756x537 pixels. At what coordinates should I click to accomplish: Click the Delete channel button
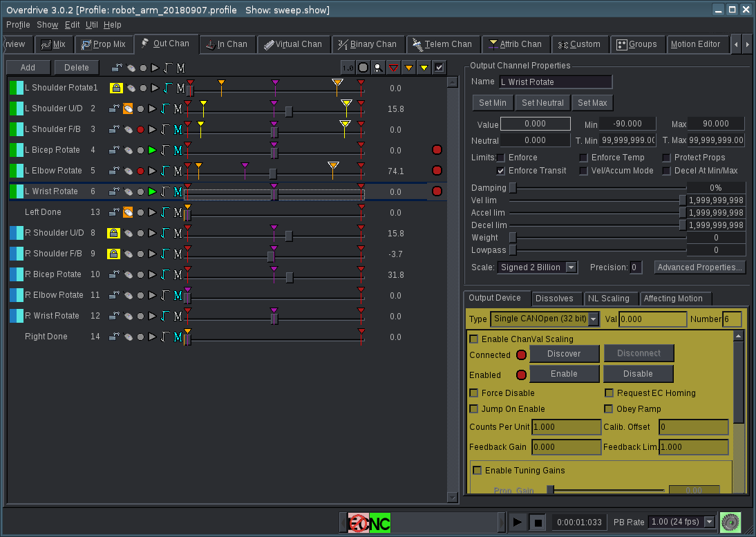(77, 68)
